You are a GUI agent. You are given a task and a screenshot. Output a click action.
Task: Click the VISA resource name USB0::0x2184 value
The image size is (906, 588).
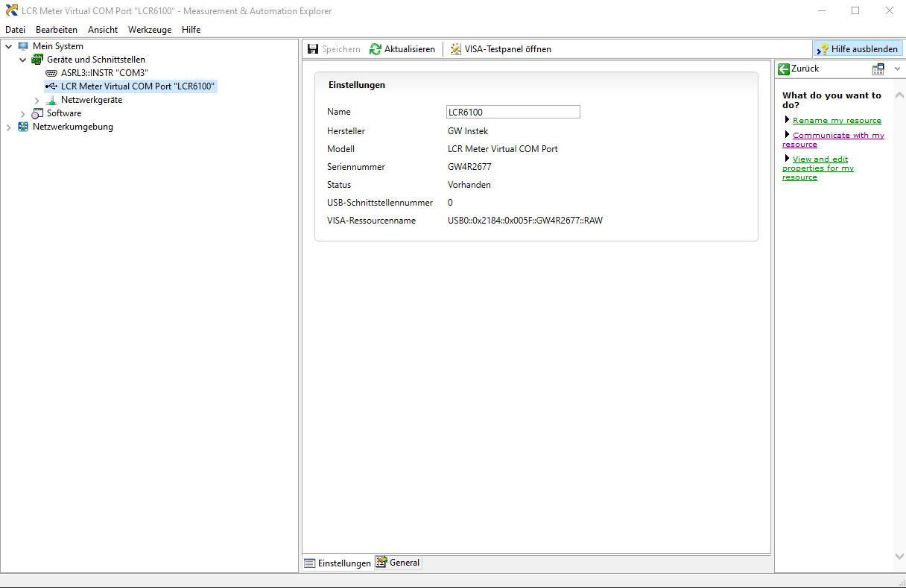pos(525,221)
